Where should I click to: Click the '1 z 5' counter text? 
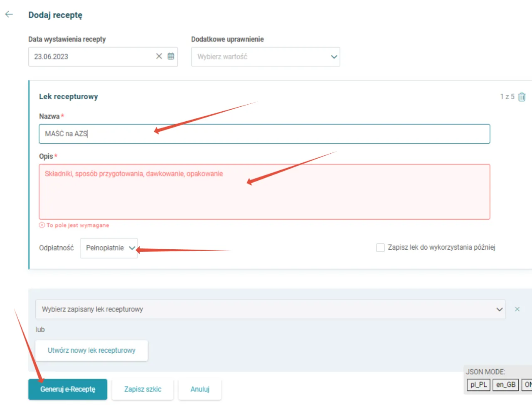pyautogui.click(x=507, y=97)
